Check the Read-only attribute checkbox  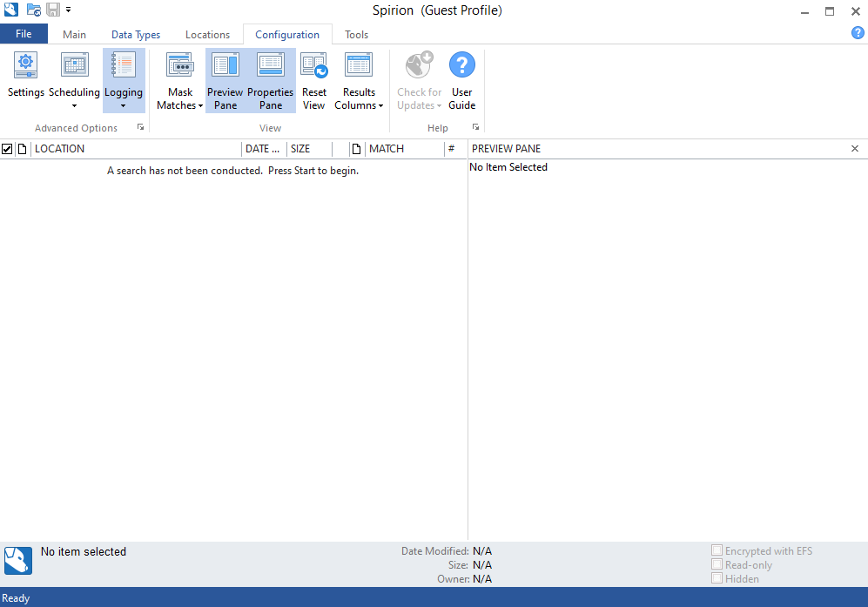[717, 564]
